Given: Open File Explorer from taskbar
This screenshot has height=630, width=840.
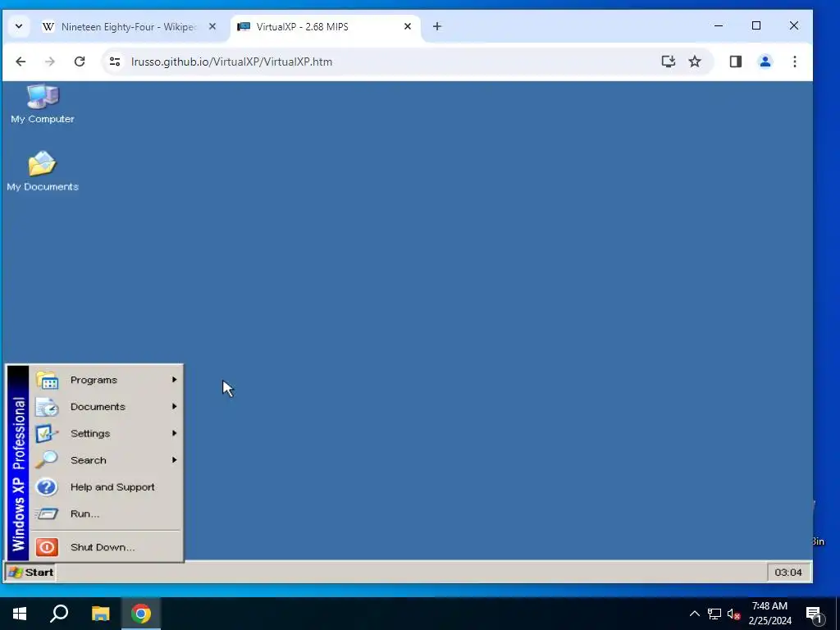Looking at the screenshot, I should point(100,614).
